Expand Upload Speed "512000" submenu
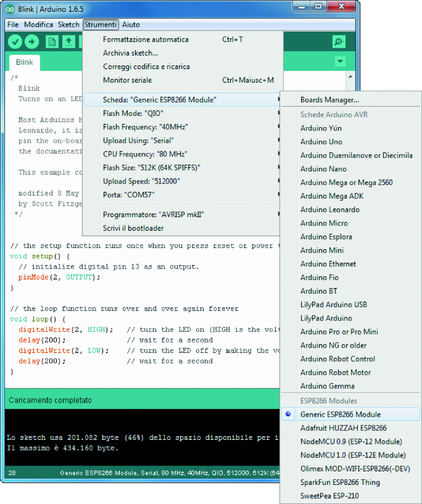The width and height of the screenshot is (422, 504). pos(182,181)
